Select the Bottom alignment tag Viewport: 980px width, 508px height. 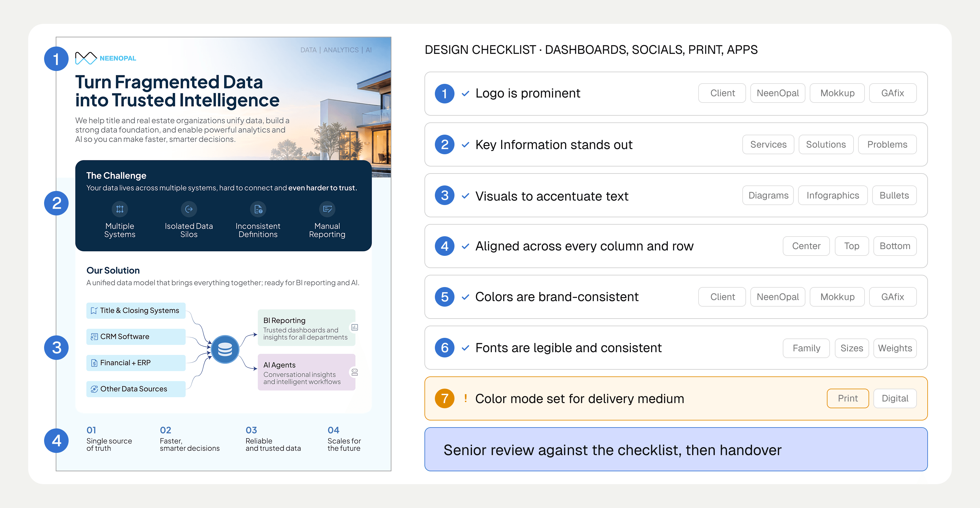(x=895, y=246)
